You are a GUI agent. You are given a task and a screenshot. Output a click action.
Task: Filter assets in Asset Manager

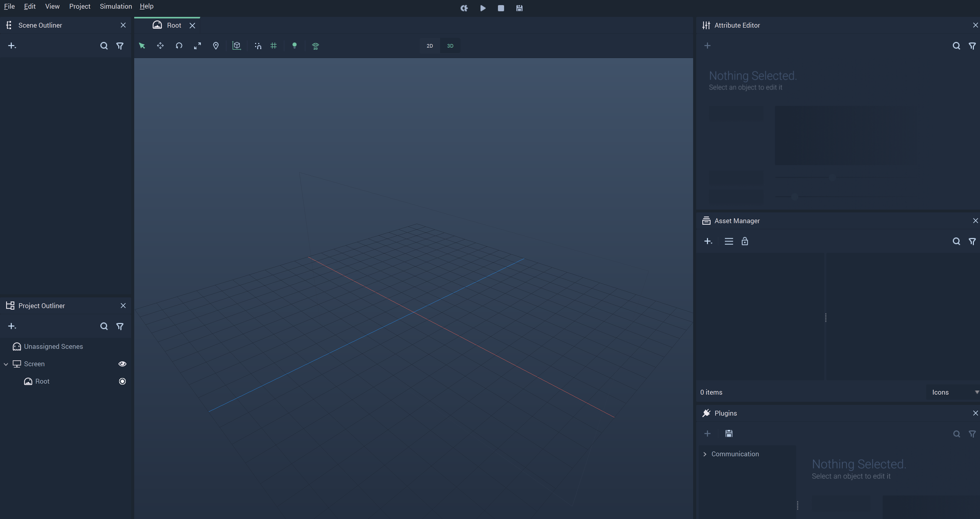pyautogui.click(x=972, y=241)
